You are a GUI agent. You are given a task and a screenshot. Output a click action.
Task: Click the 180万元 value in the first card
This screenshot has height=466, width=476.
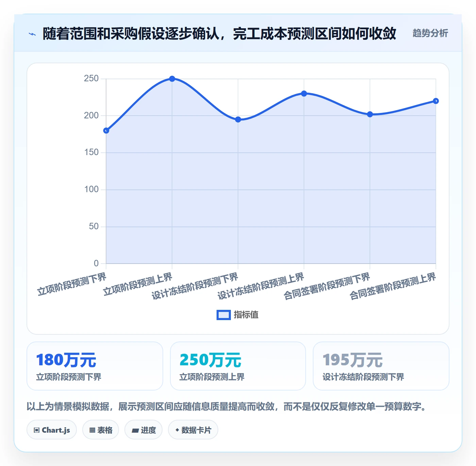pyautogui.click(x=66, y=360)
